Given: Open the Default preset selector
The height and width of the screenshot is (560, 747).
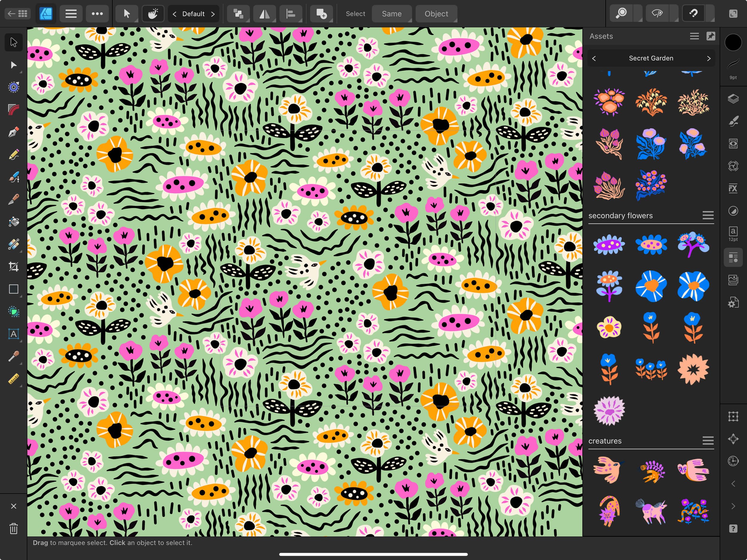Looking at the screenshot, I should point(194,13).
